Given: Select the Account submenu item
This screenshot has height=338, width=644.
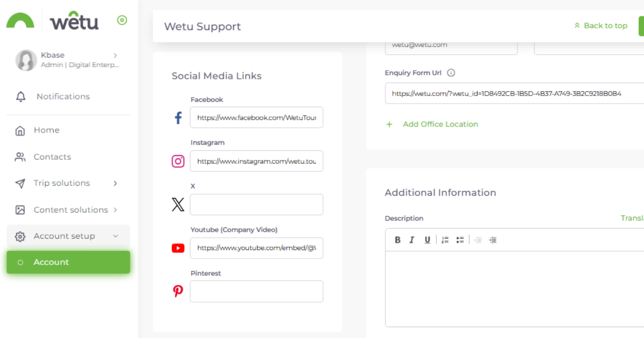Looking at the screenshot, I should coord(68,262).
